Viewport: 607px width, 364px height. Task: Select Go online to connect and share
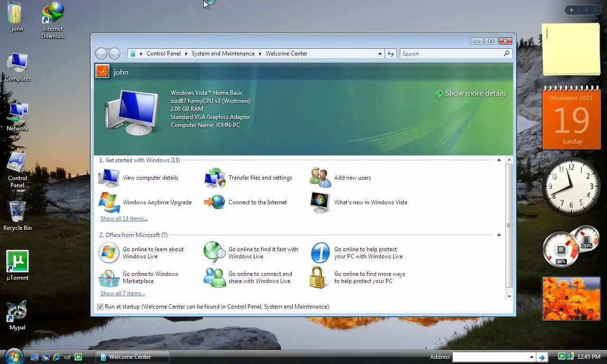[248, 277]
